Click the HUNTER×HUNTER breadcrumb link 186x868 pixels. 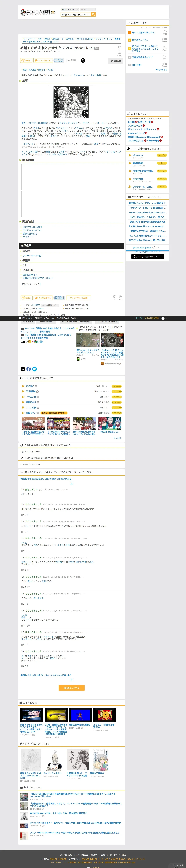click(x=84, y=39)
